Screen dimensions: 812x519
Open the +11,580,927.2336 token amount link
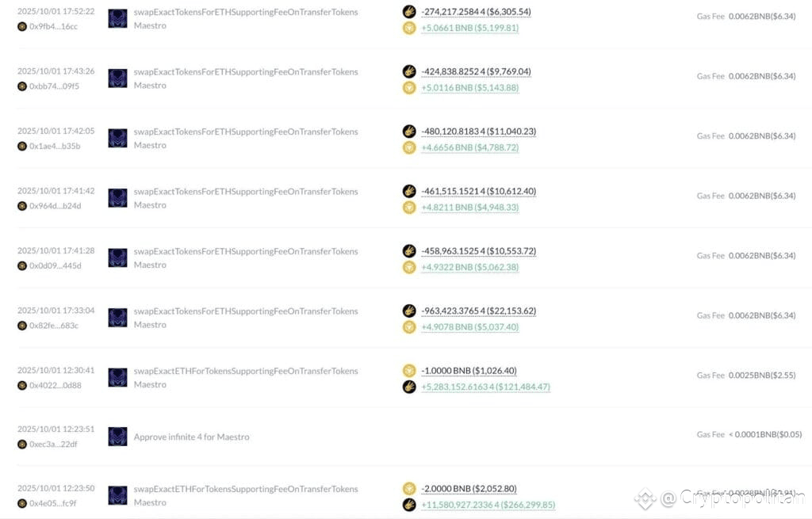(x=488, y=505)
